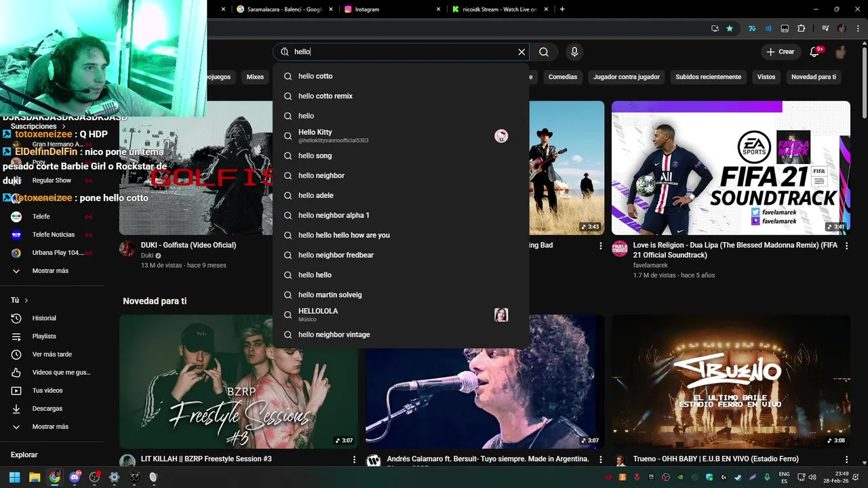The height and width of the screenshot is (488, 868).
Task: Click the install app icon in the address bar
Action: (x=715, y=28)
